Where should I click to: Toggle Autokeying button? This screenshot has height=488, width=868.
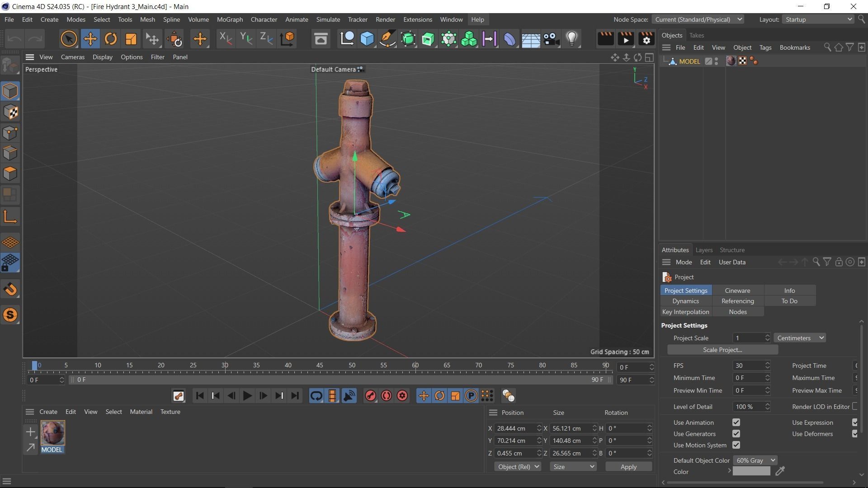click(386, 396)
